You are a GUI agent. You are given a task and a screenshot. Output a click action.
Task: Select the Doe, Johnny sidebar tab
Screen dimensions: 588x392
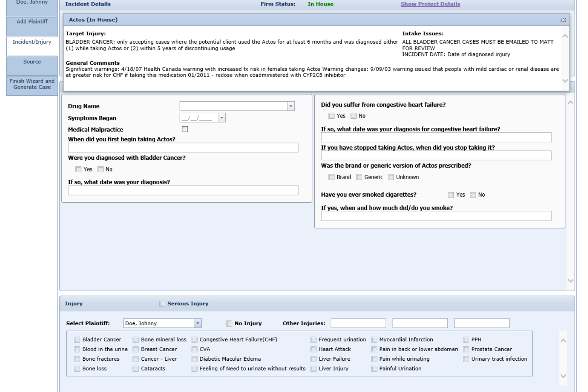tap(32, 7)
